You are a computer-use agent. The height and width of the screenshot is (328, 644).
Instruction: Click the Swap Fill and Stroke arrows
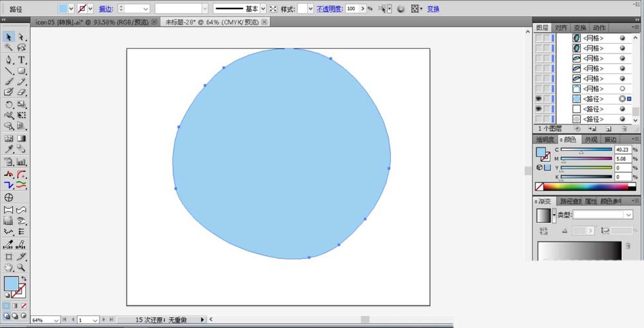point(24,278)
